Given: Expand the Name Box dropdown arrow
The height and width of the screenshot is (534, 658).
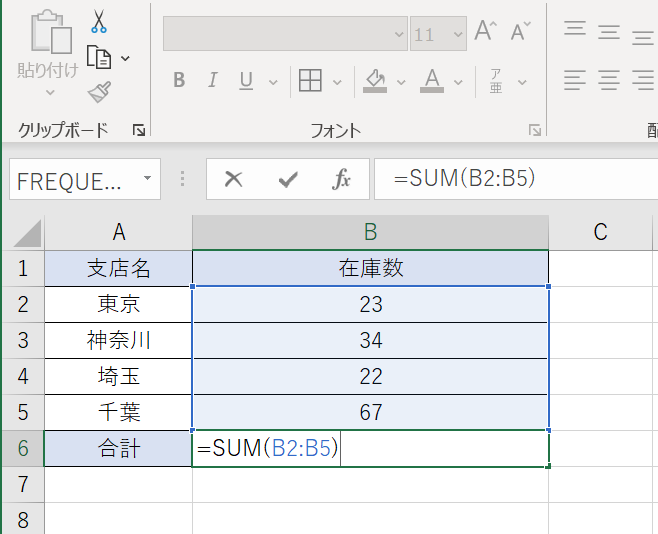Looking at the screenshot, I should (x=147, y=179).
